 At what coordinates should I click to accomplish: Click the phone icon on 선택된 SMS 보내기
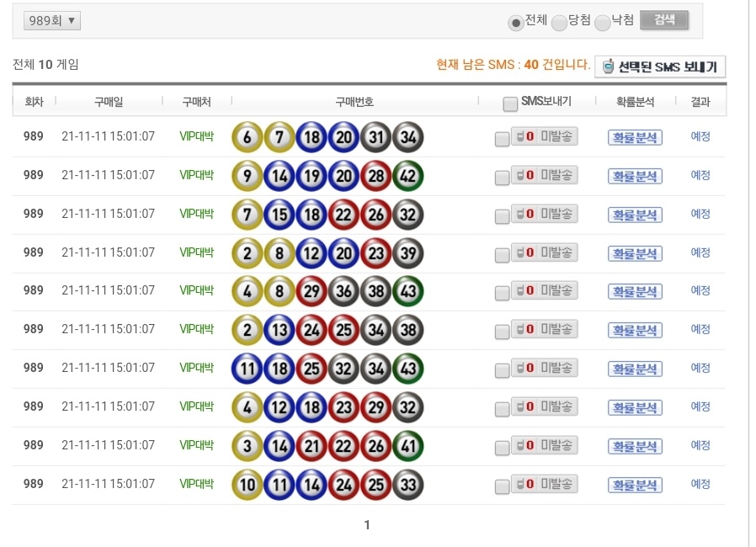(x=609, y=67)
